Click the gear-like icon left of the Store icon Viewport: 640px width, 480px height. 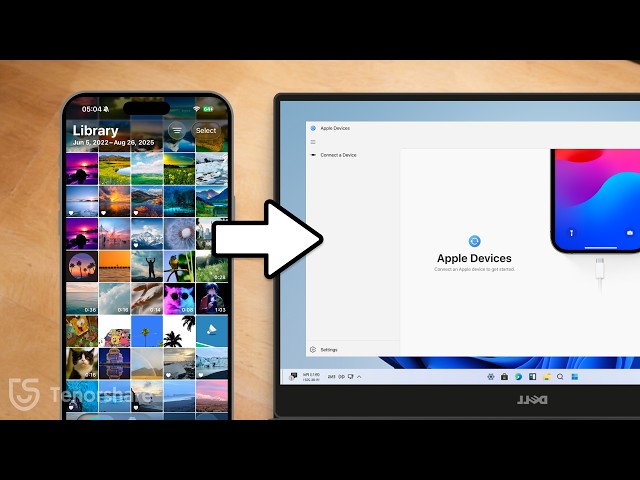coord(491,377)
